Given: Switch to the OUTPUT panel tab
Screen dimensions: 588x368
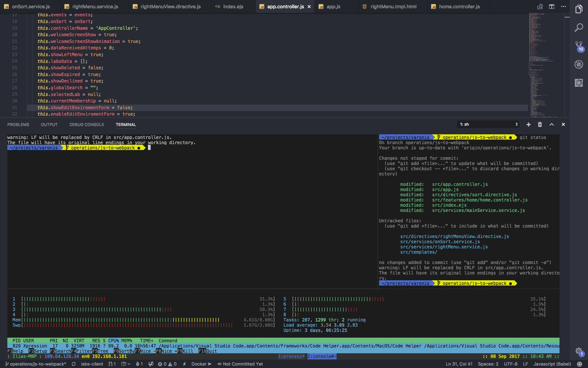Looking at the screenshot, I should [49, 125].
